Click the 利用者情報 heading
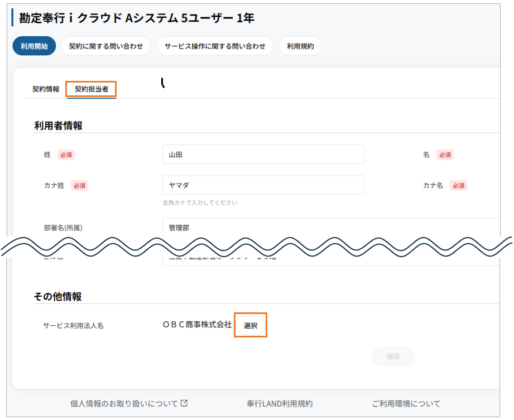Image resolution: width=514 pixels, height=420 pixels. [x=59, y=126]
